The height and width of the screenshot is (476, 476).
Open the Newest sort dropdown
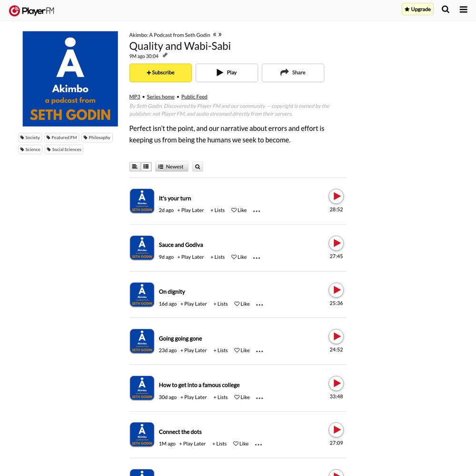[171, 166]
